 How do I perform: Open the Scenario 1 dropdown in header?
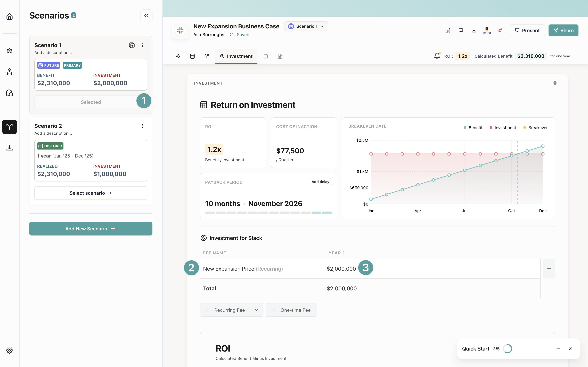pyautogui.click(x=306, y=26)
